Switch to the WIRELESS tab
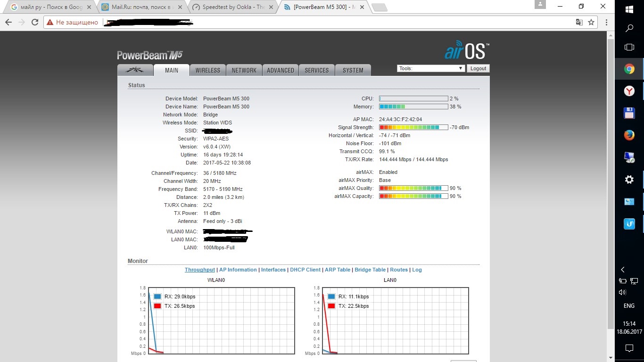The image size is (644, 362). click(208, 70)
